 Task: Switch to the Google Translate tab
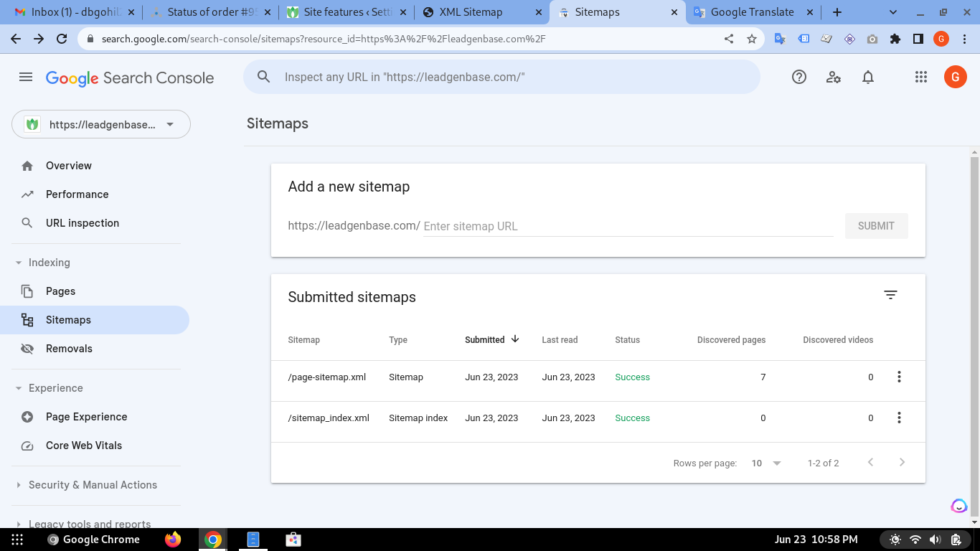point(753,12)
